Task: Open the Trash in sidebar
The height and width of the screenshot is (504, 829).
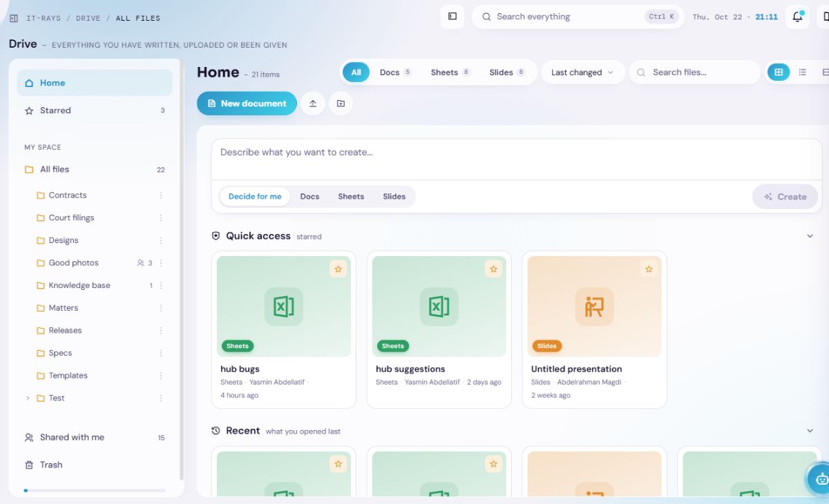Action: [95, 465]
